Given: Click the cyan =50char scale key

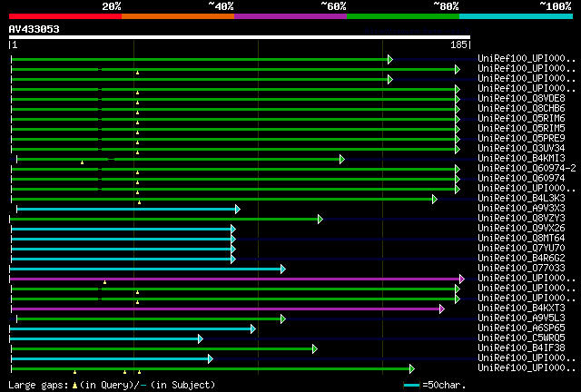Looking at the screenshot, I should click(411, 386).
